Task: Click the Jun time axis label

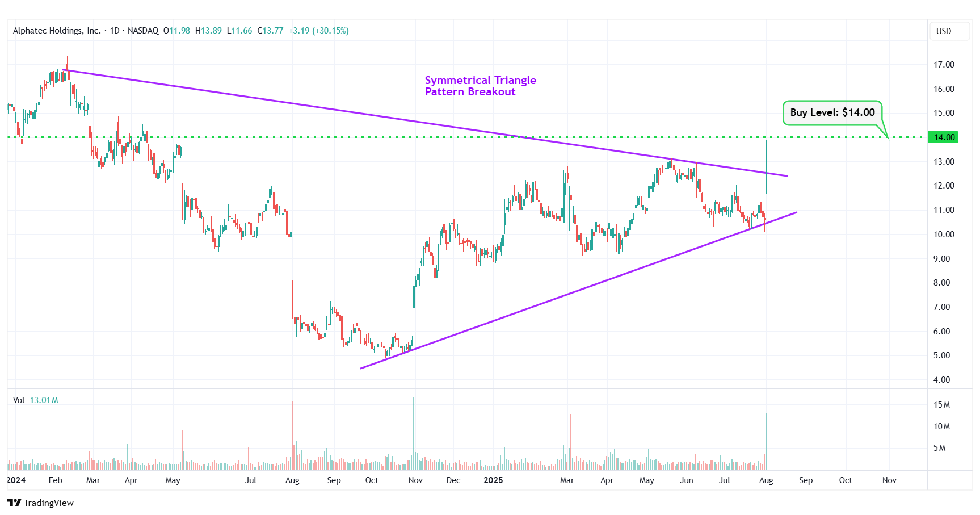Action: point(687,480)
